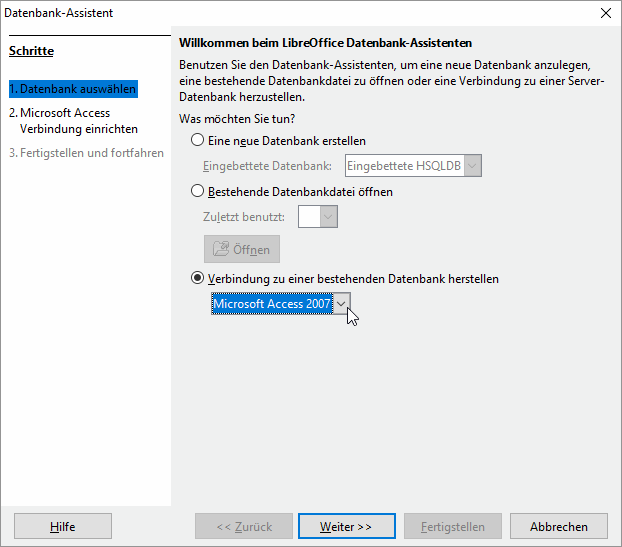Expand the 'Zuletzt benutzt' dropdown

tap(328, 216)
